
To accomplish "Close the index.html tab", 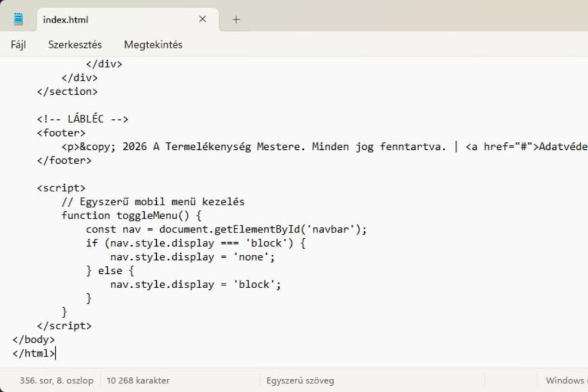I will (x=202, y=19).
